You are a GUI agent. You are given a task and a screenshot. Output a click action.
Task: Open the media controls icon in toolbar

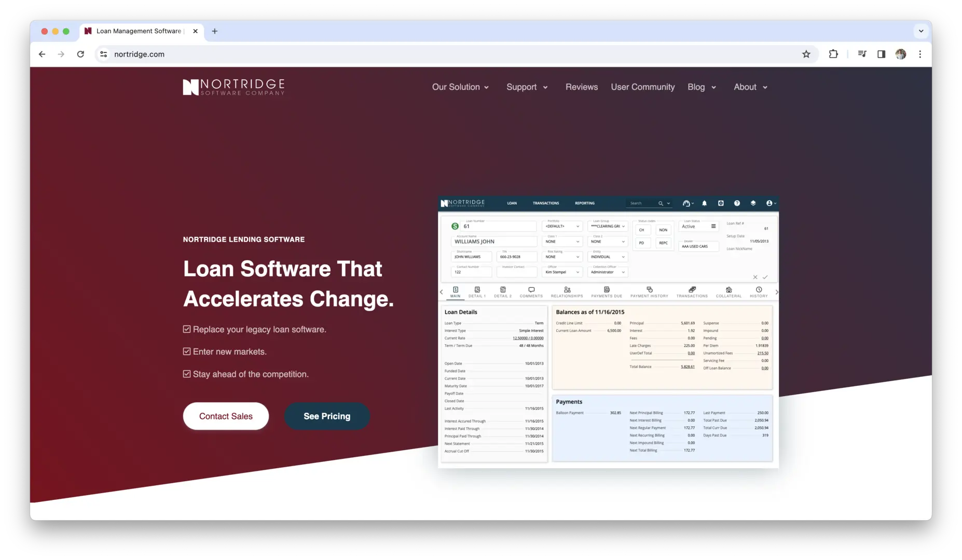coord(862,54)
